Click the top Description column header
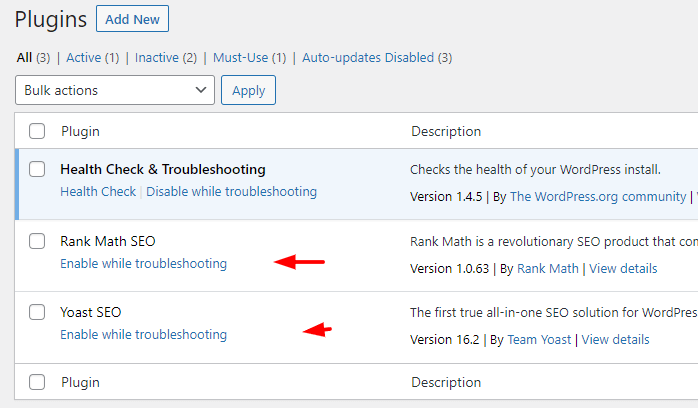Viewport: 698px width, 408px height. click(x=446, y=132)
